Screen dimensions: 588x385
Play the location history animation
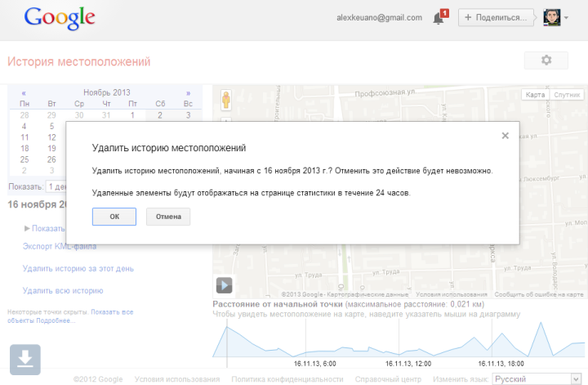(225, 285)
